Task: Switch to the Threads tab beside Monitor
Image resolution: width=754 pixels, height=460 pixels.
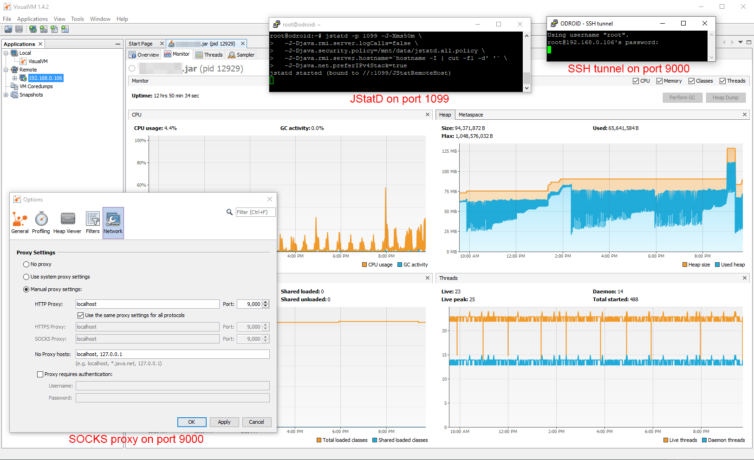Action: (x=209, y=55)
